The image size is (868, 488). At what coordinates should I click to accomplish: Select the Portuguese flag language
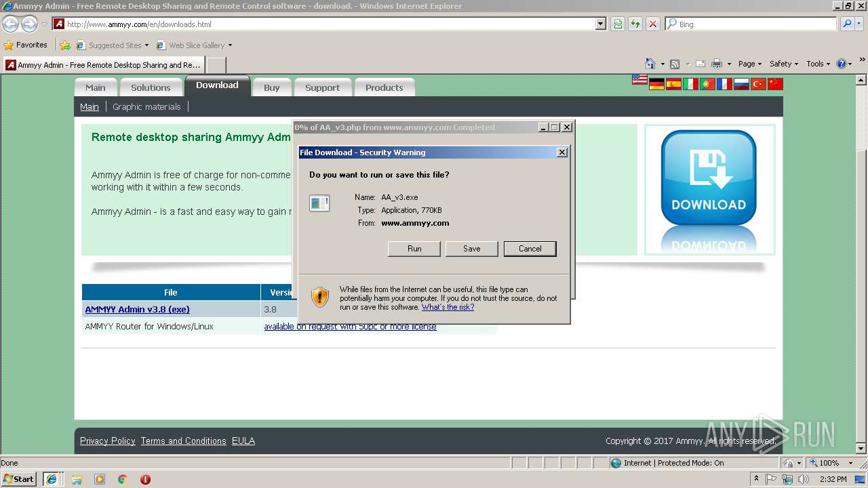click(707, 84)
